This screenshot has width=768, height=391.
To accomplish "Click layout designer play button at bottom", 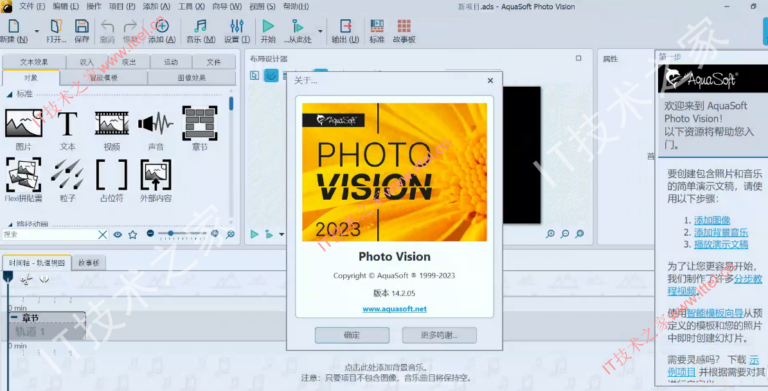I will pyautogui.click(x=254, y=234).
